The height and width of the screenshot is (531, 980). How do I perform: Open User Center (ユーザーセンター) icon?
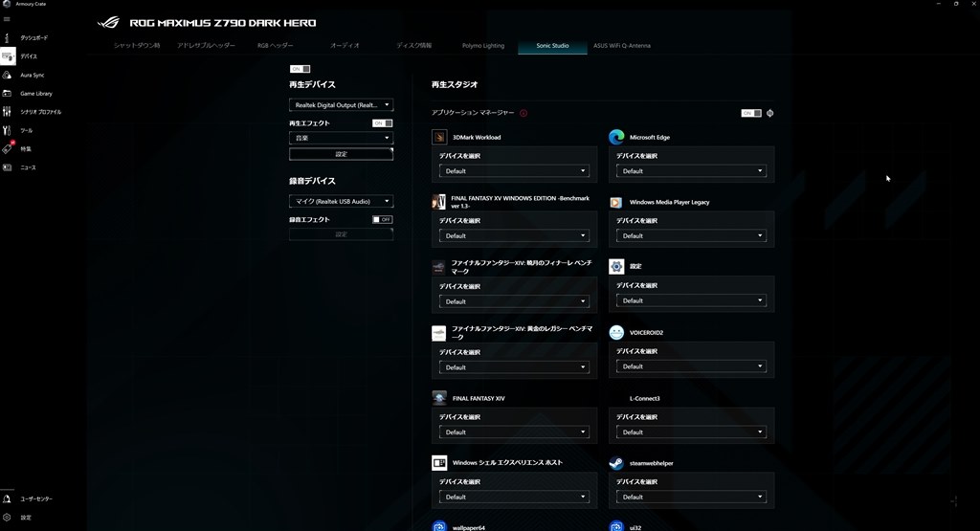(x=7, y=499)
